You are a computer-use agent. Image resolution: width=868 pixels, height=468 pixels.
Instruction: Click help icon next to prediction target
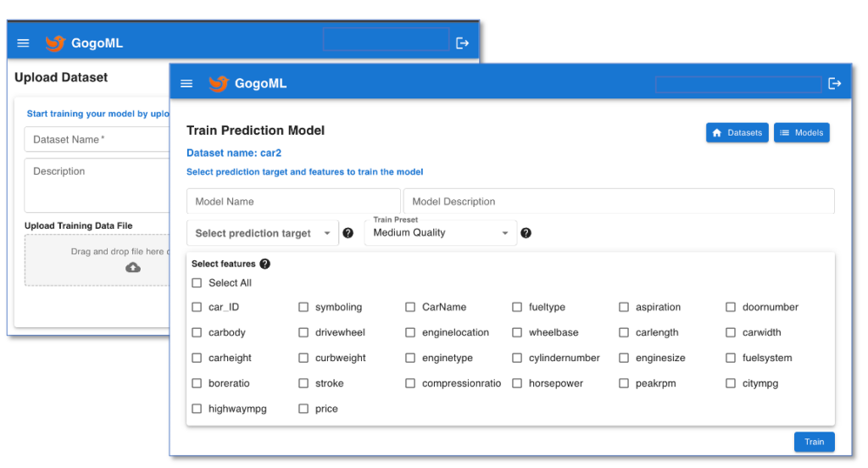coord(348,233)
